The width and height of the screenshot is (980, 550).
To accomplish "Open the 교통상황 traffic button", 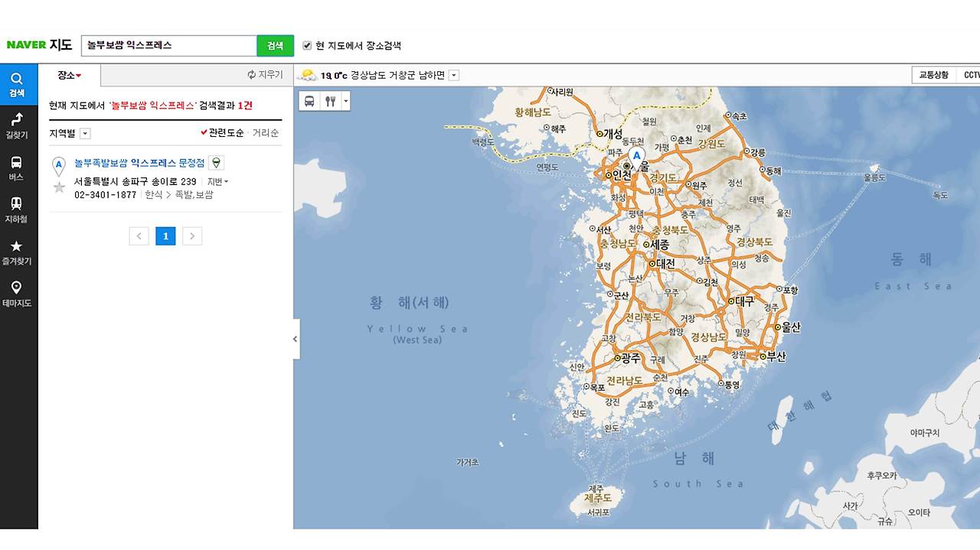I will click(933, 75).
